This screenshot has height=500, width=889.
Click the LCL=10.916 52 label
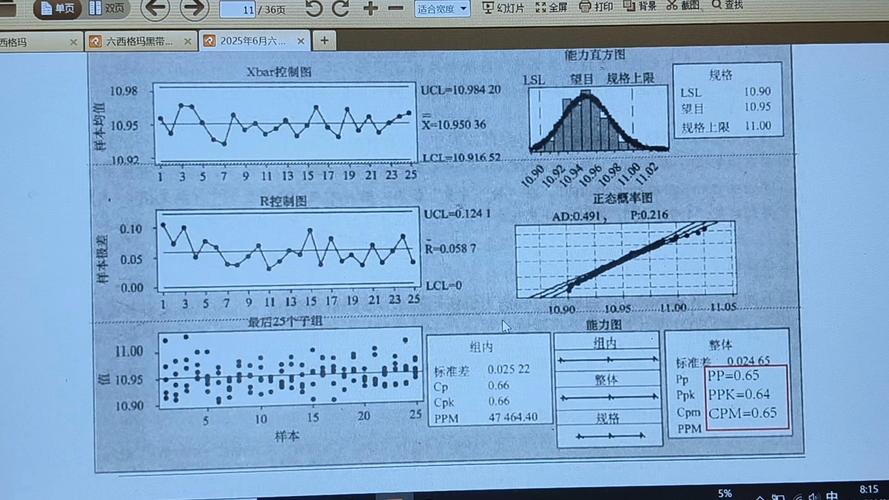click(460, 157)
